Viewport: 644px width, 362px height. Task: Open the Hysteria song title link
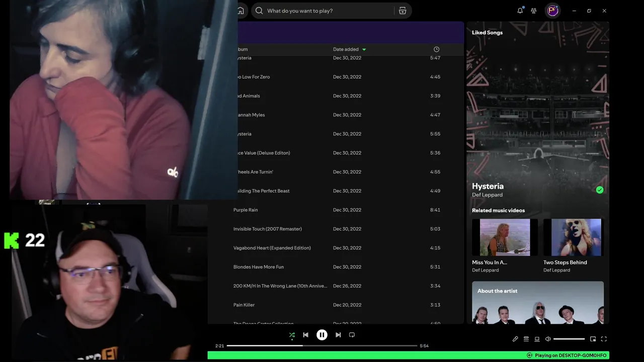tap(488, 186)
